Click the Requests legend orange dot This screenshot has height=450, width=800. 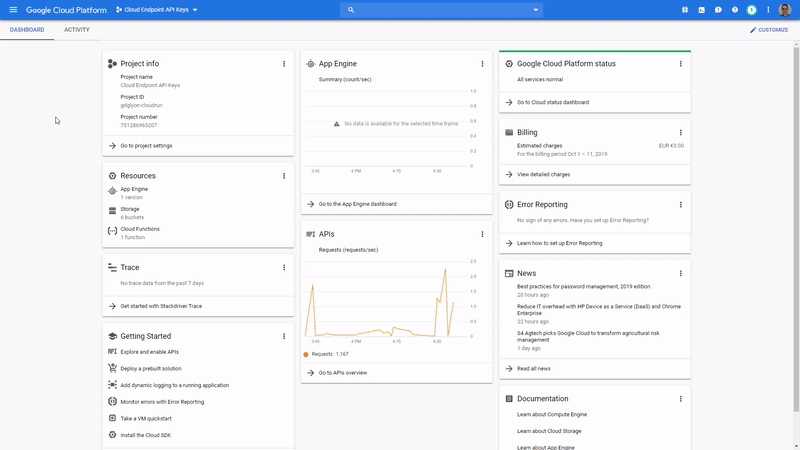coord(306,354)
